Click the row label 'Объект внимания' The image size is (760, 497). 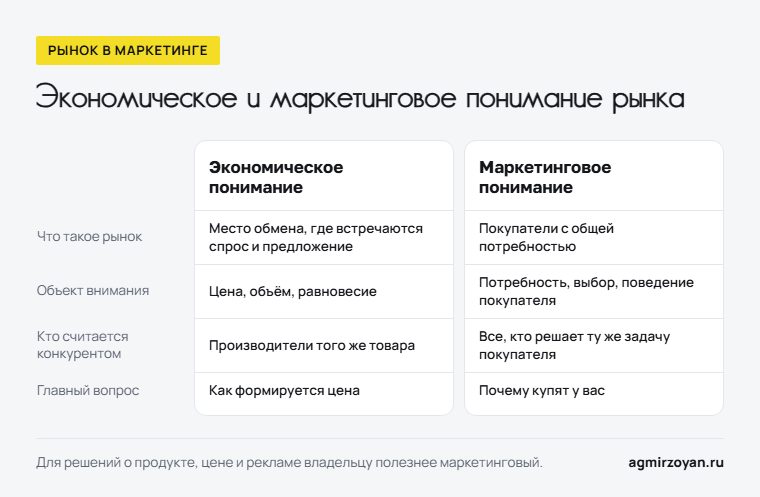click(93, 290)
